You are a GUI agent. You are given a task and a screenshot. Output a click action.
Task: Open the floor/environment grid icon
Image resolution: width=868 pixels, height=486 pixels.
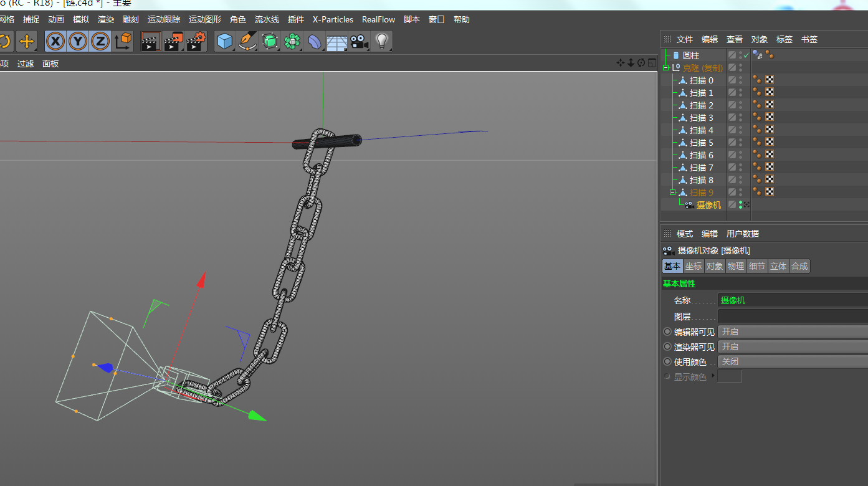(x=336, y=42)
